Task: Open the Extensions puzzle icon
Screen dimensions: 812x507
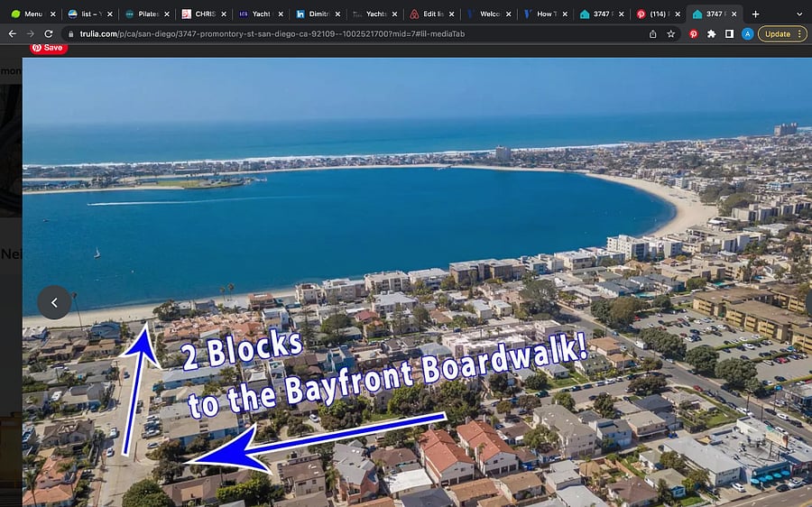Action: [x=712, y=33]
